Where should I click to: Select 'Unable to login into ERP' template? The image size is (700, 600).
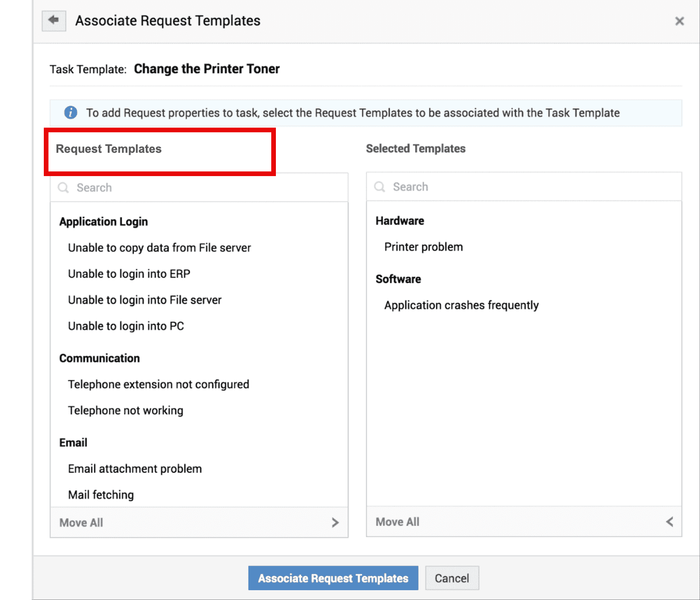pos(129,274)
